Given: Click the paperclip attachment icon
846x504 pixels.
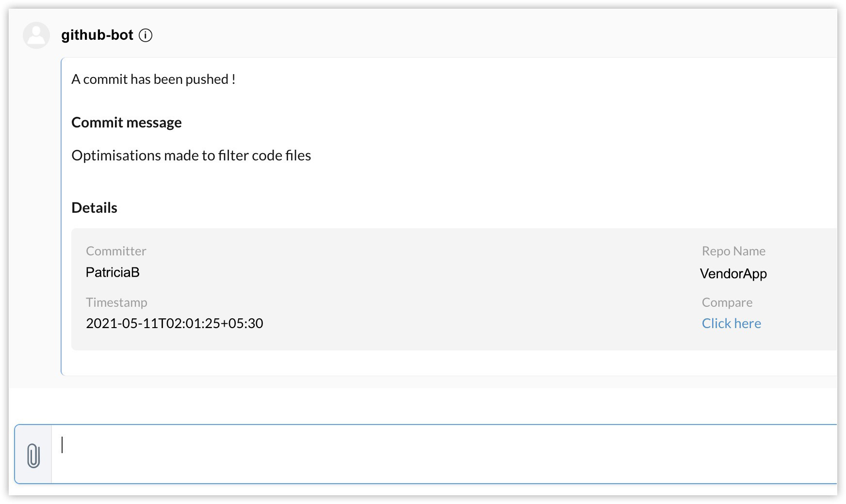Looking at the screenshot, I should pos(33,455).
